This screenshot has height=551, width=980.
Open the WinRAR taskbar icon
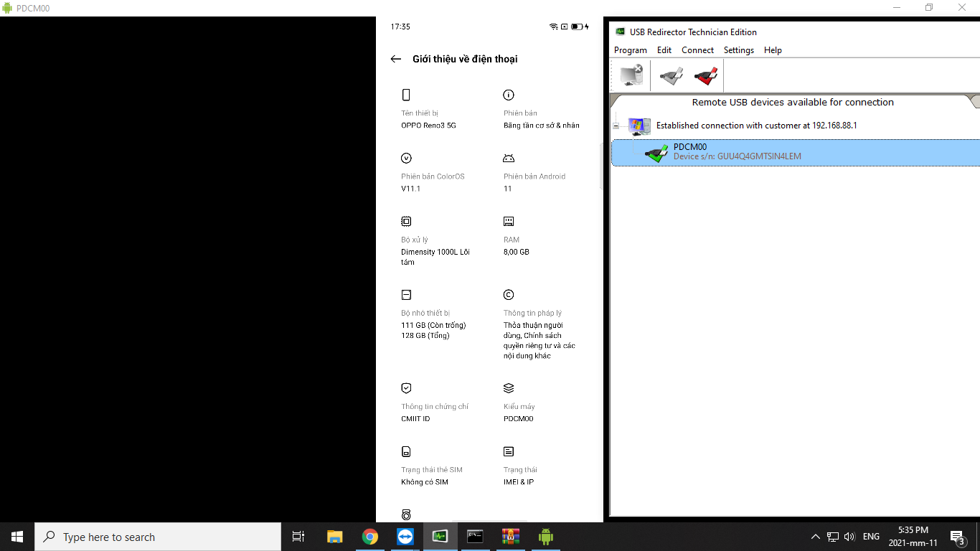(510, 537)
